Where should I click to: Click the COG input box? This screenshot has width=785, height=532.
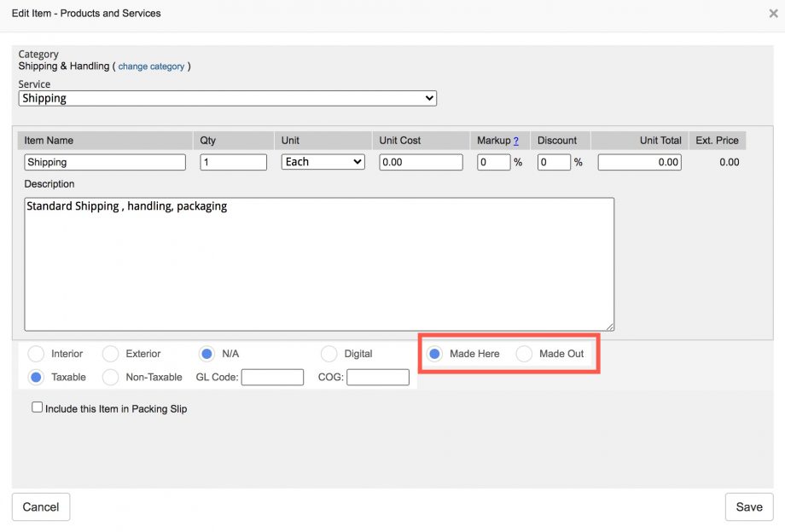(378, 377)
